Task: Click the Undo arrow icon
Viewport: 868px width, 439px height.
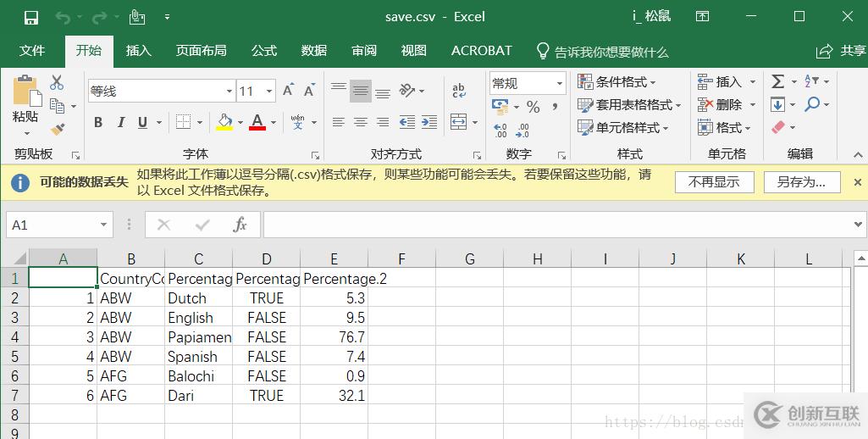Action: pos(62,19)
